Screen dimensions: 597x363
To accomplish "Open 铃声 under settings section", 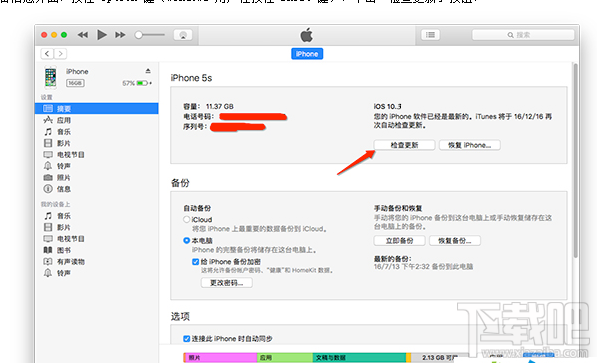I will (x=64, y=166).
